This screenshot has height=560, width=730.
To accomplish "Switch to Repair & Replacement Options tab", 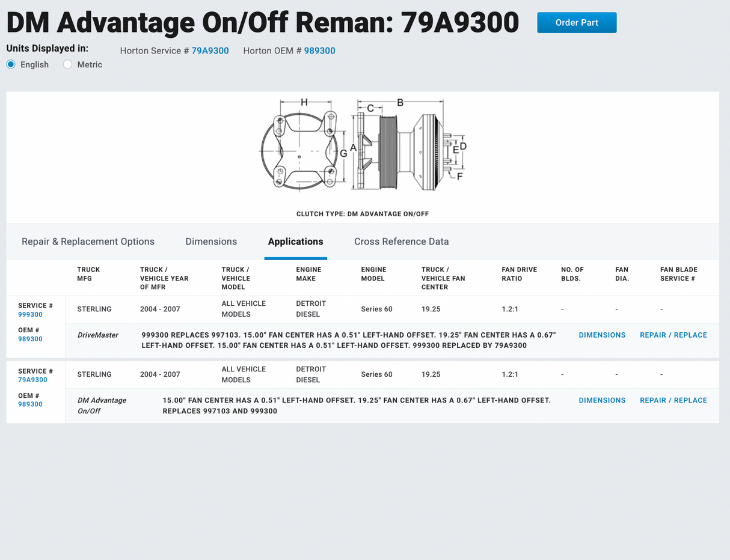I will [88, 242].
